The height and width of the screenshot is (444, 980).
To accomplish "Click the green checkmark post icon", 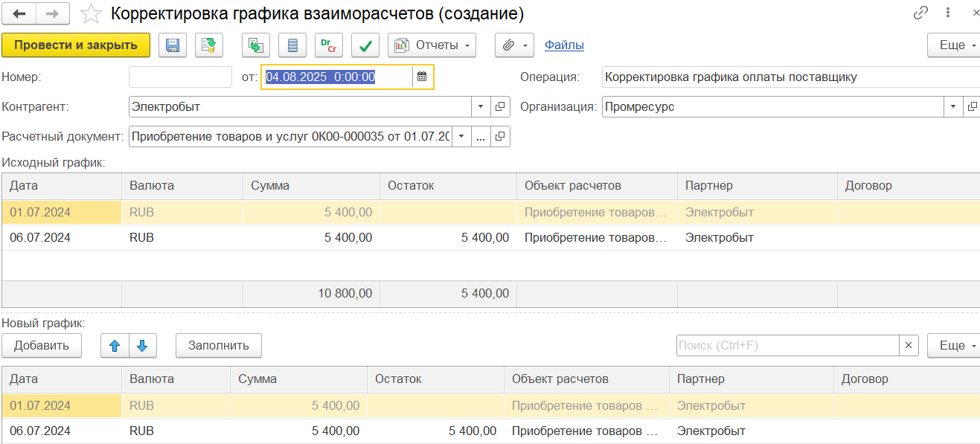I will (x=365, y=45).
